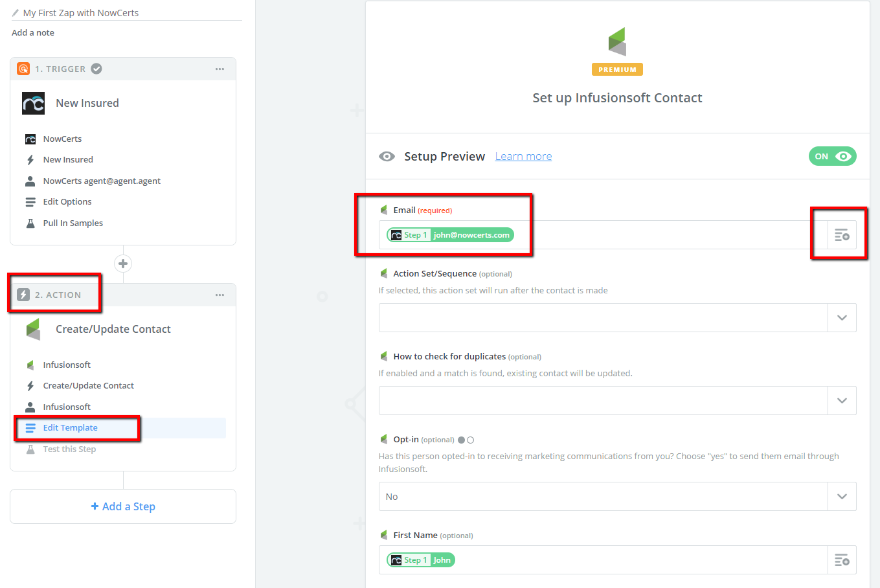Click the john@nowcerts.com pill in Email field
Viewport: 880px width, 588px height.
pyautogui.click(x=450, y=235)
